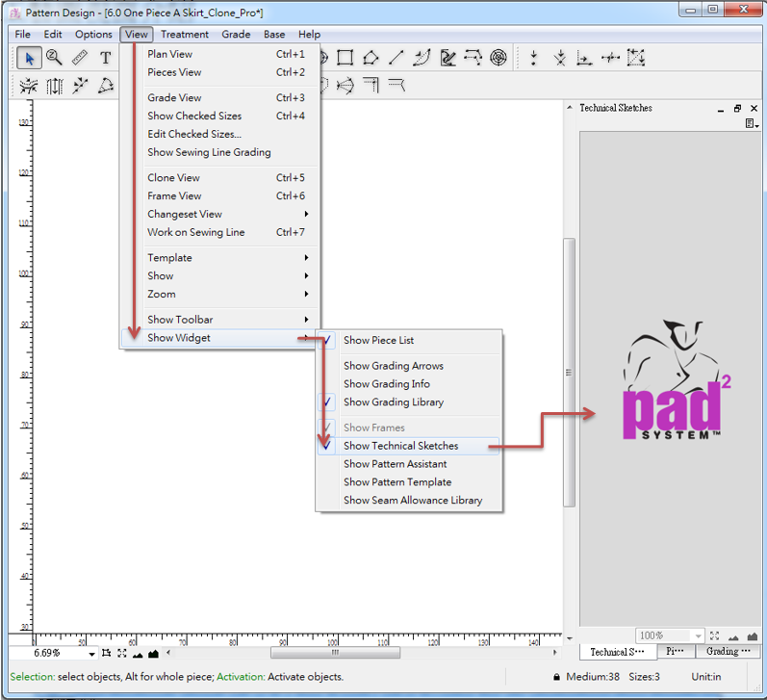Click the spiral target tool icon
This screenshot has height=700, width=767.
click(x=498, y=58)
